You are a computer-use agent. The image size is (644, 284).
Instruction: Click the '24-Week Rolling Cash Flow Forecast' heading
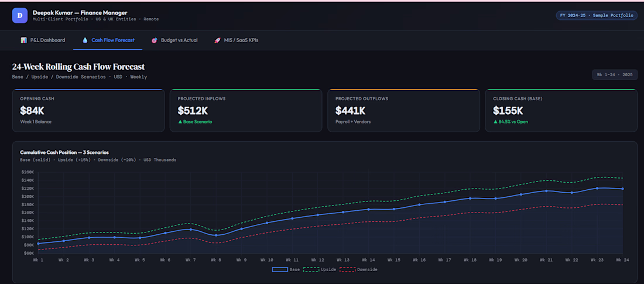(78, 67)
